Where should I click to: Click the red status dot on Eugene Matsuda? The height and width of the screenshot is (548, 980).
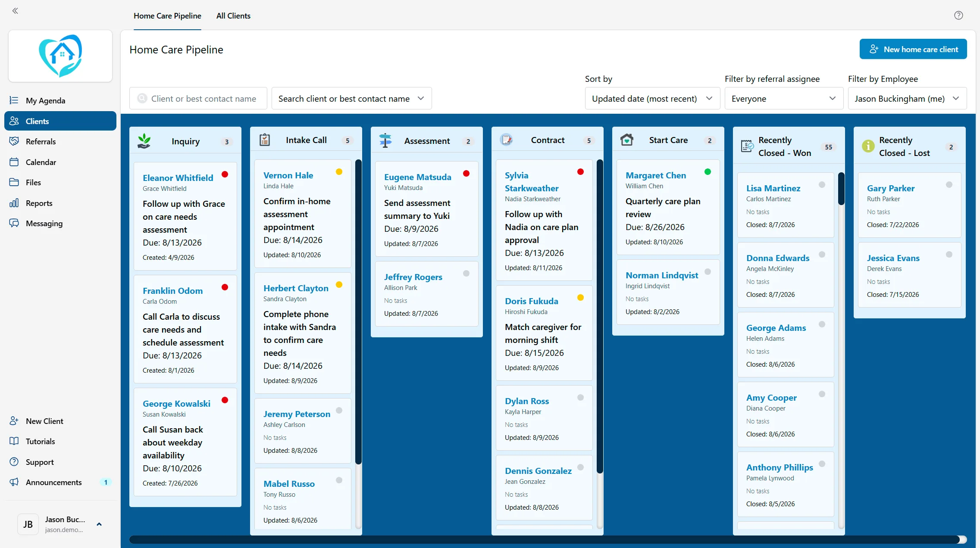point(467,174)
